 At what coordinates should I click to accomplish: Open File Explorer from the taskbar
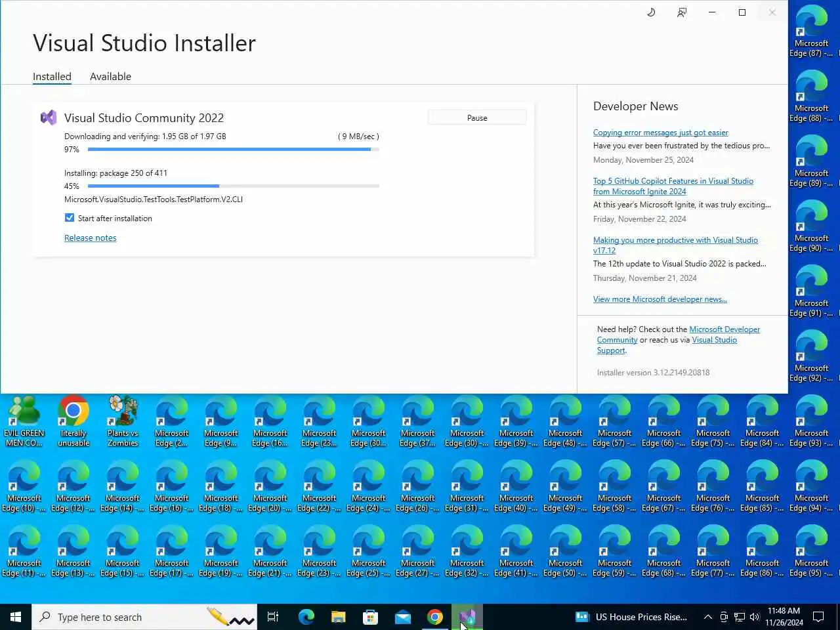pyautogui.click(x=338, y=617)
